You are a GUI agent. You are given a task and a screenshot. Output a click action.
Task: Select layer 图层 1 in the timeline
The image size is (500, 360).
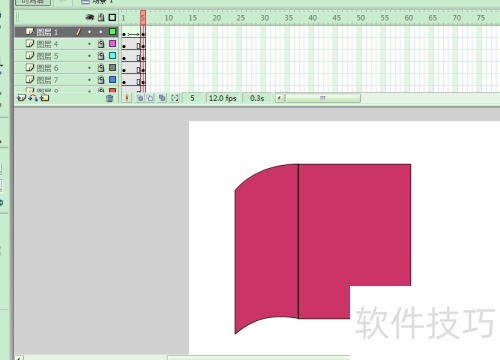click(66, 32)
